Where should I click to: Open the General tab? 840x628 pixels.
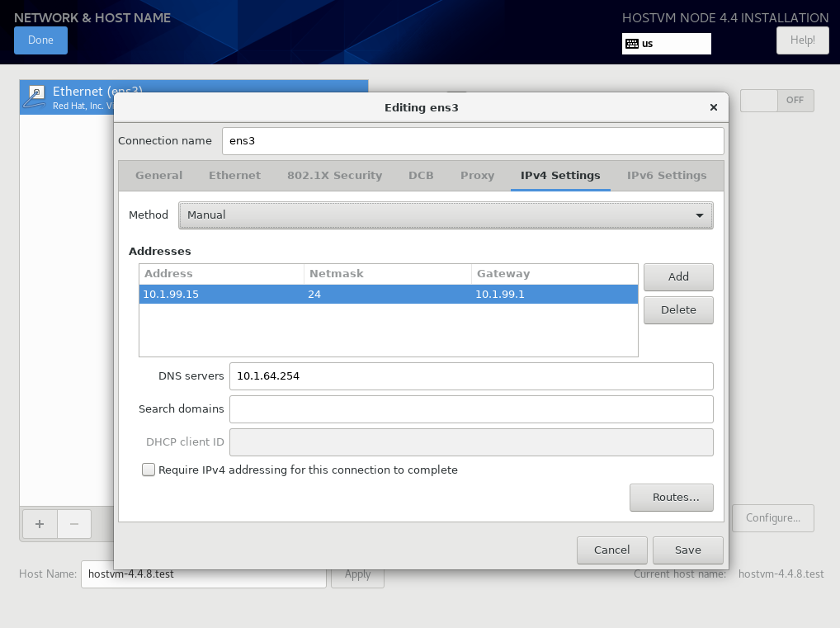pos(158,175)
